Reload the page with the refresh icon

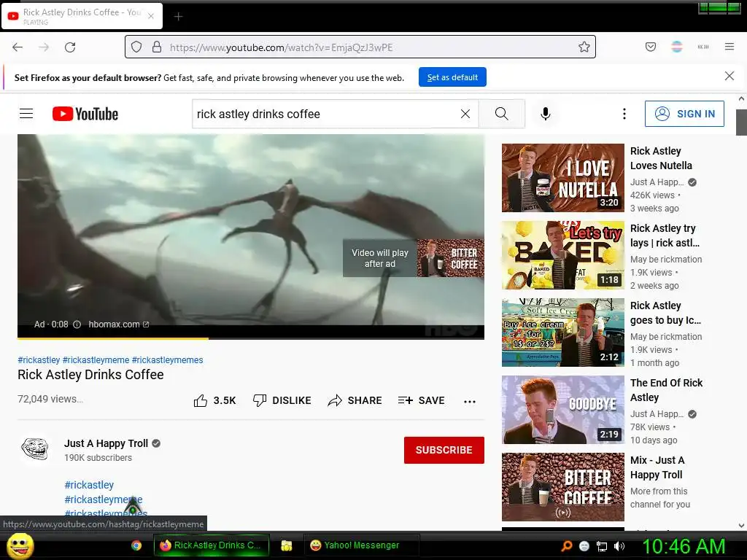70,47
